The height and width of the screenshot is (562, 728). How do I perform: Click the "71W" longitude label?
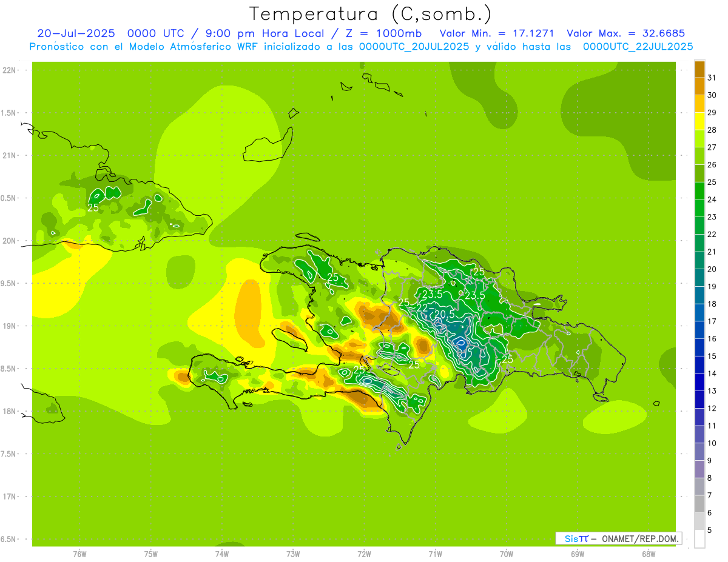[x=435, y=554]
